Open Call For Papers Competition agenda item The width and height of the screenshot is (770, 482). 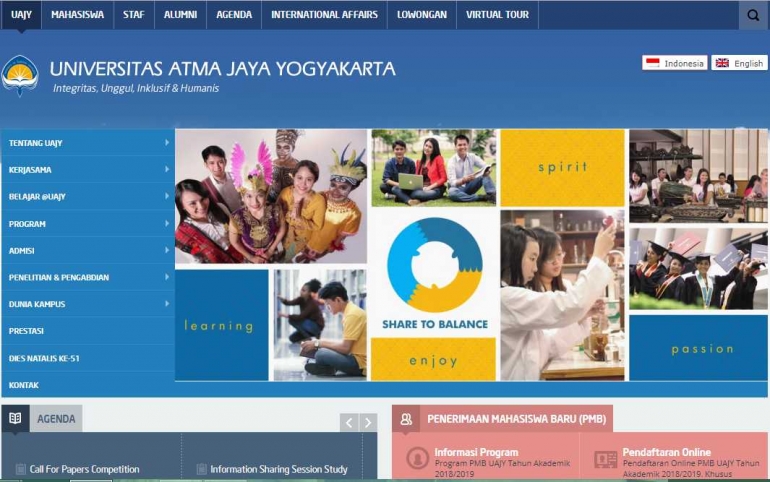pyautogui.click(x=84, y=469)
